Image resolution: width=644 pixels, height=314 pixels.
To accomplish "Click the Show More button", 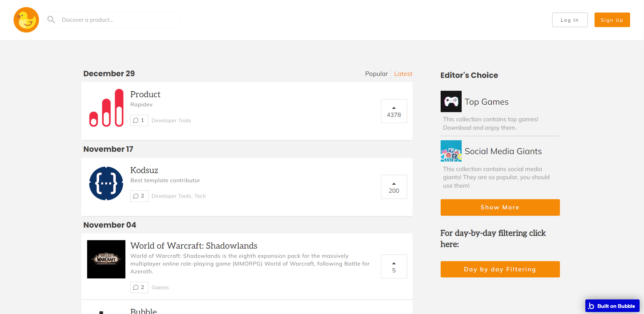I will (x=500, y=207).
